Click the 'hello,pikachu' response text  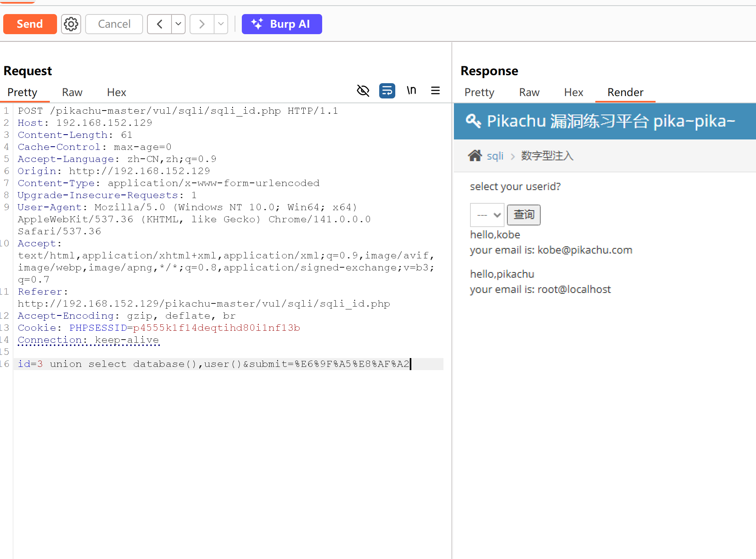502,274
